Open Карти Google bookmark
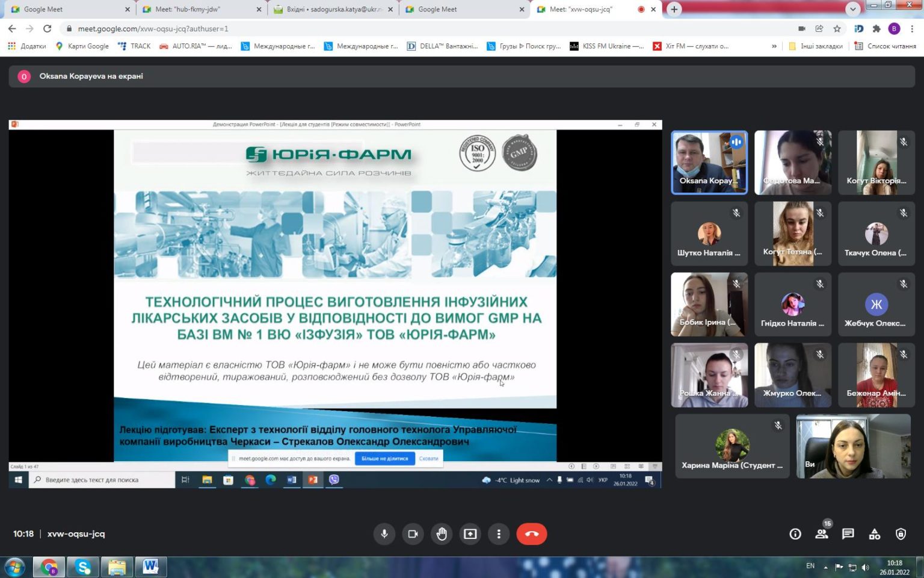 [82, 46]
